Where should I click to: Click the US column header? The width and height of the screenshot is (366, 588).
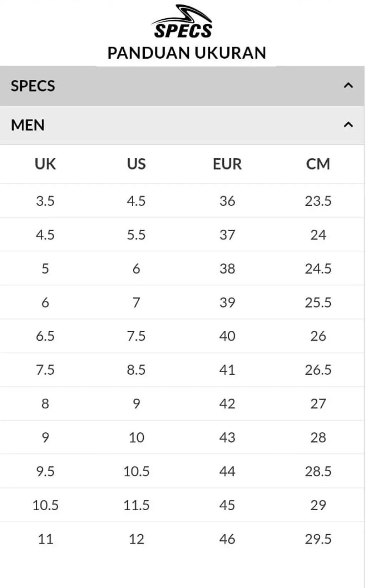(136, 164)
